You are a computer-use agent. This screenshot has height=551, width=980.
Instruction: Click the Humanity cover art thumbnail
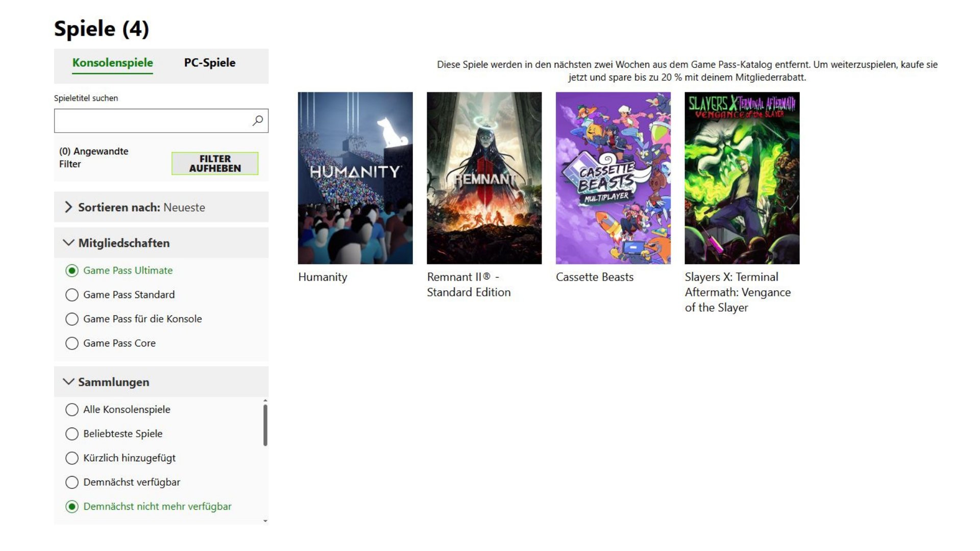coord(355,178)
